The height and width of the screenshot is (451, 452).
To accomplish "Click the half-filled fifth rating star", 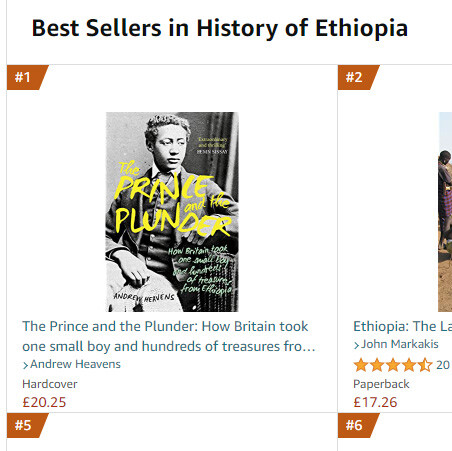I will 425,365.
